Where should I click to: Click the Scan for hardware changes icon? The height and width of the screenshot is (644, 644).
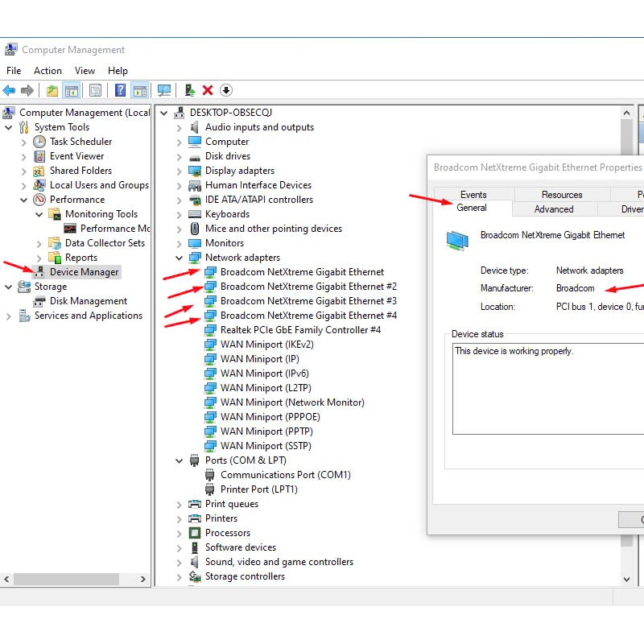click(x=164, y=90)
